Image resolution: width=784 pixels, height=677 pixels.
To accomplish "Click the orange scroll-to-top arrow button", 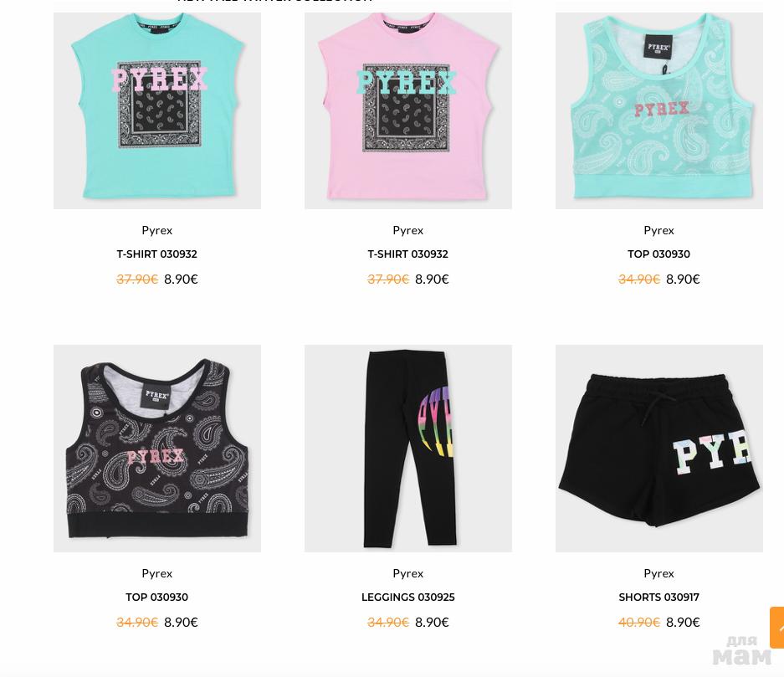I will pos(777,628).
